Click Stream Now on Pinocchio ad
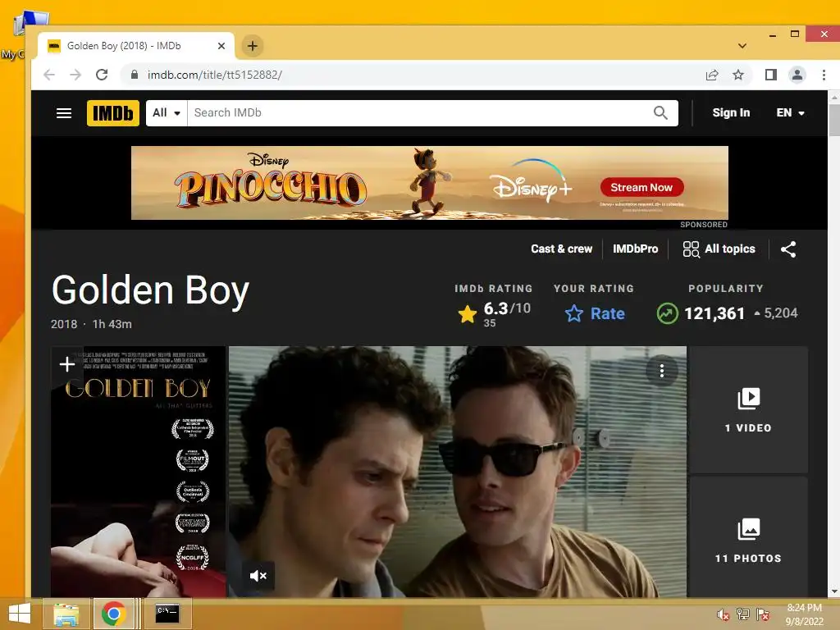Screen dimensions: 840x630 (641, 188)
